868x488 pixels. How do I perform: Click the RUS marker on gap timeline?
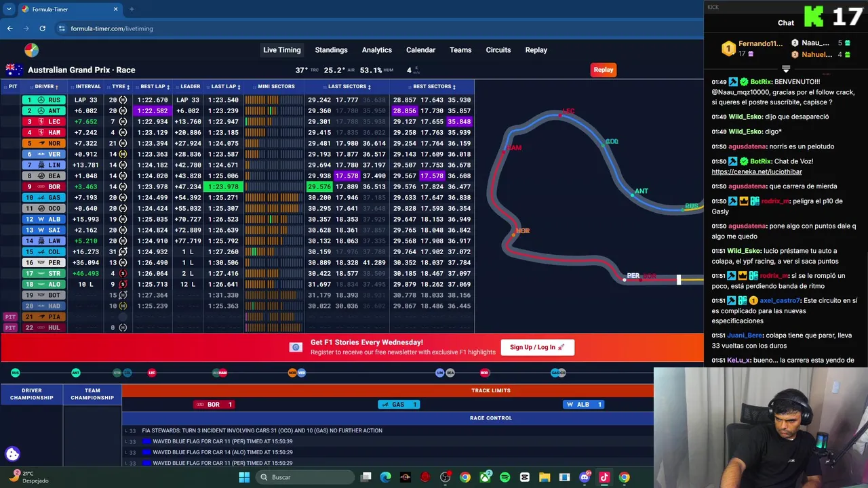15,373
